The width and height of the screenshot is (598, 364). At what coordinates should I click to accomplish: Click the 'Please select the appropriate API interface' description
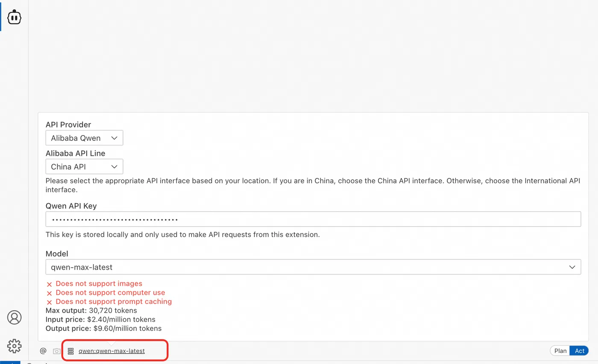(x=313, y=185)
